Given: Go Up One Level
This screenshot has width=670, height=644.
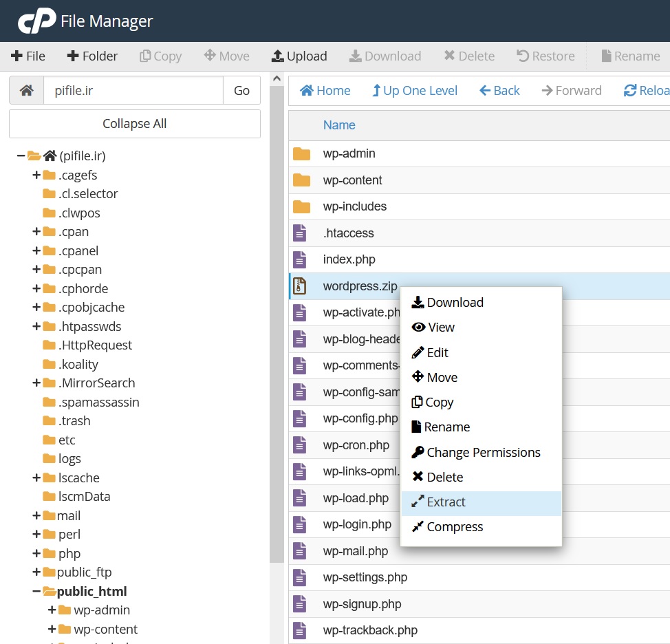Looking at the screenshot, I should click(x=415, y=91).
